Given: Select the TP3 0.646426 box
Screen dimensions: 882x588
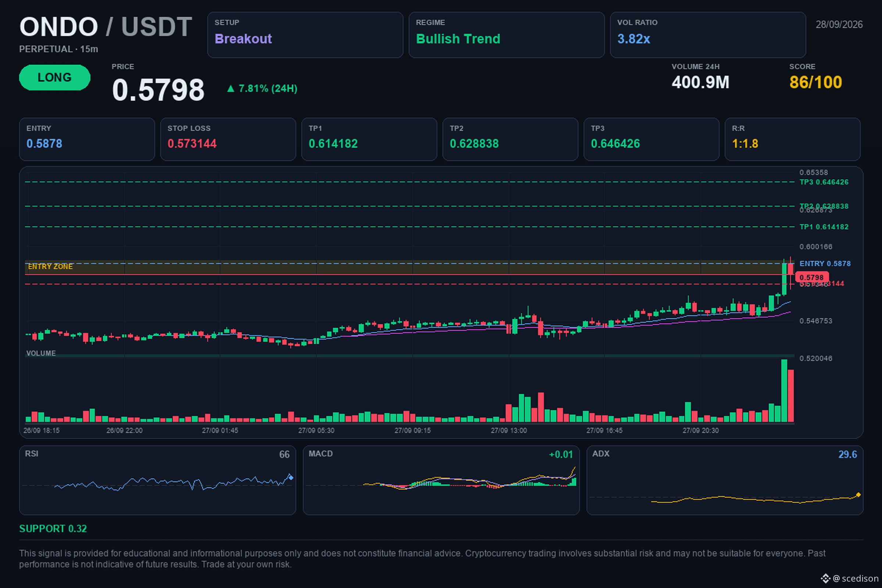Looking at the screenshot, I should tap(651, 139).
